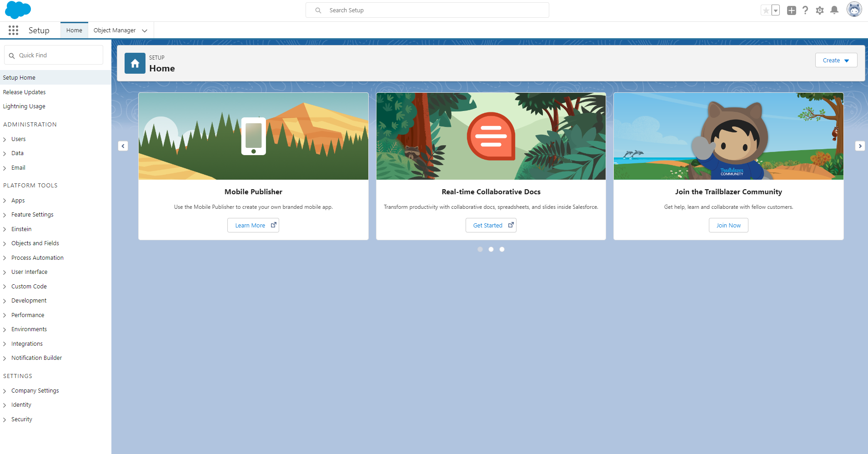Switch to the Object Manager tab

pos(114,30)
